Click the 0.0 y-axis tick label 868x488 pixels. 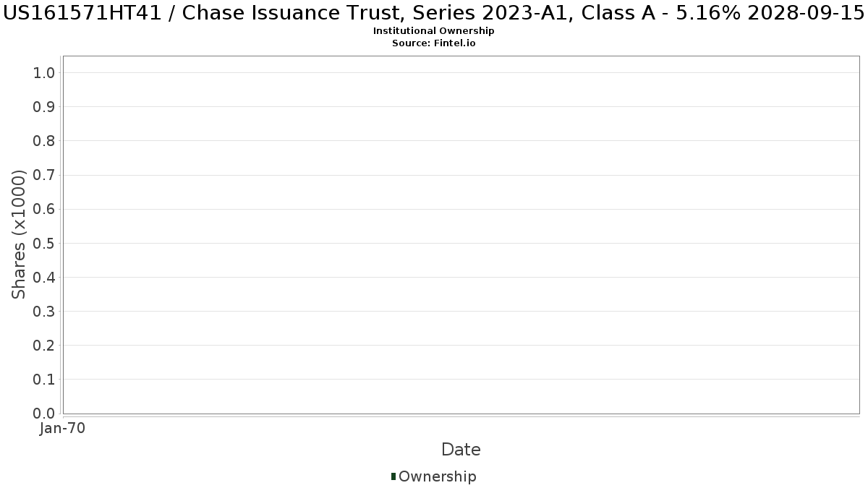(44, 414)
